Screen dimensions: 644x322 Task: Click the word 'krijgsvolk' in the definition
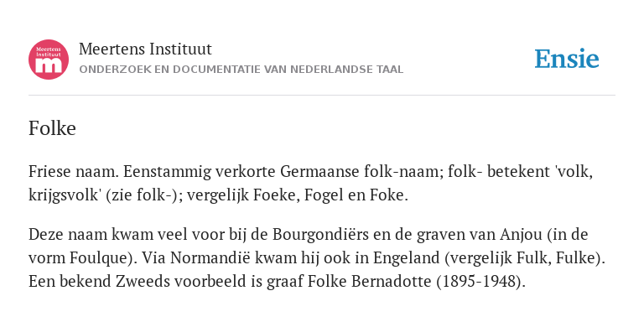(65, 195)
